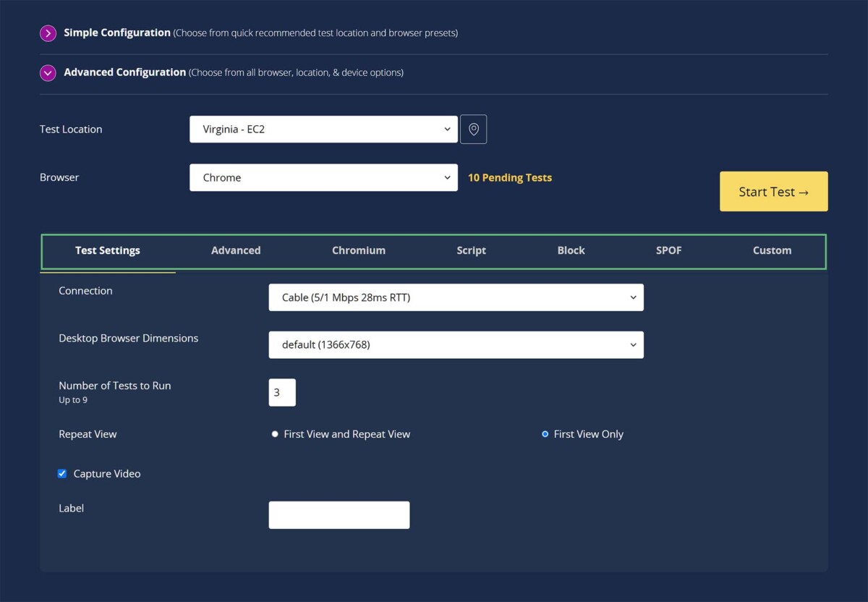Viewport: 868px width, 602px height.
Task: Open the Connection speed dropdown
Action: 456,297
